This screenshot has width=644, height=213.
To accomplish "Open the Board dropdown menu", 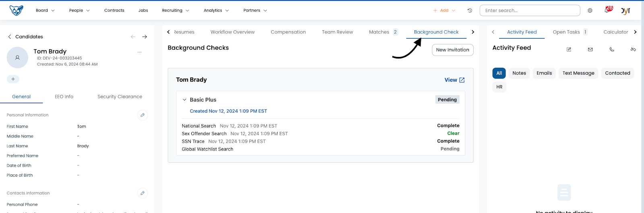I will point(45,10).
